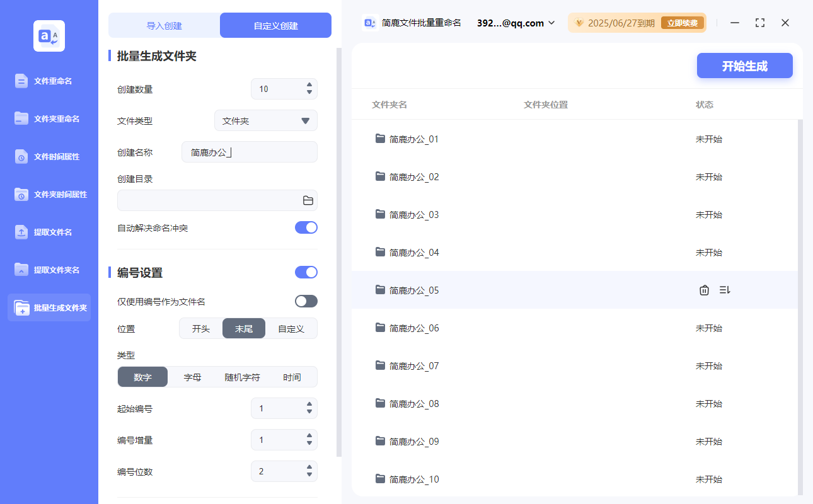Select the 自定义创建 tab
813x504 pixels.
point(275,25)
